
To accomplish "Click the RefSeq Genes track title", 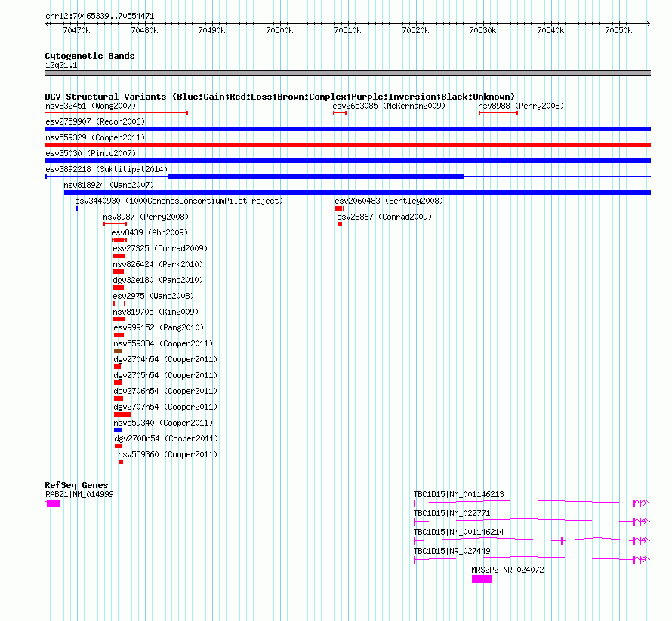I will (76, 485).
